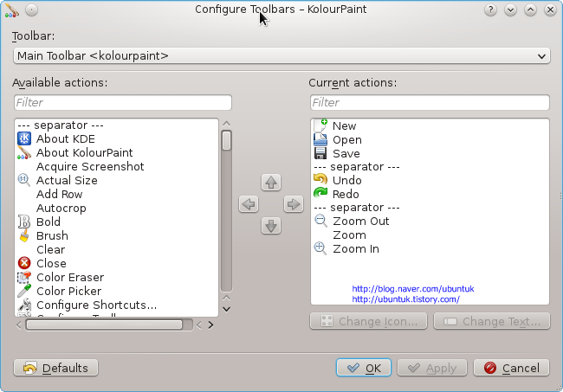Click the Cancel button
The height and width of the screenshot is (392, 563).
pos(511,368)
